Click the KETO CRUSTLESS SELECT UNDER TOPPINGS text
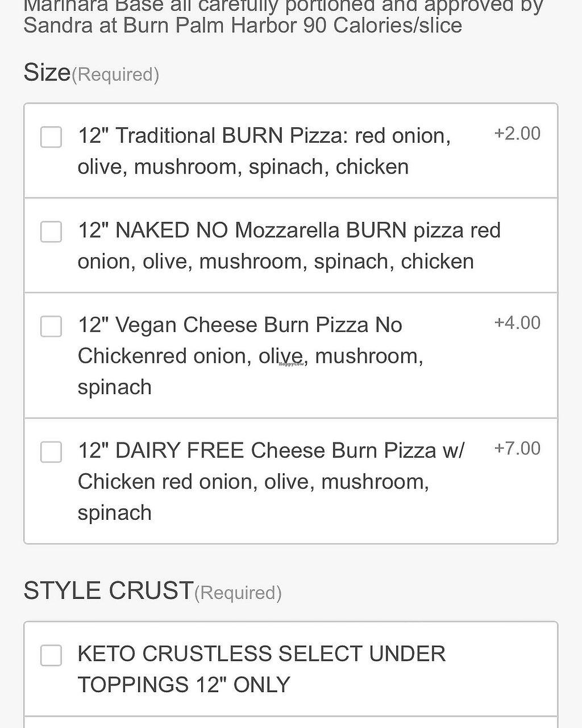Image resolution: width=582 pixels, height=728 pixels. point(261,669)
